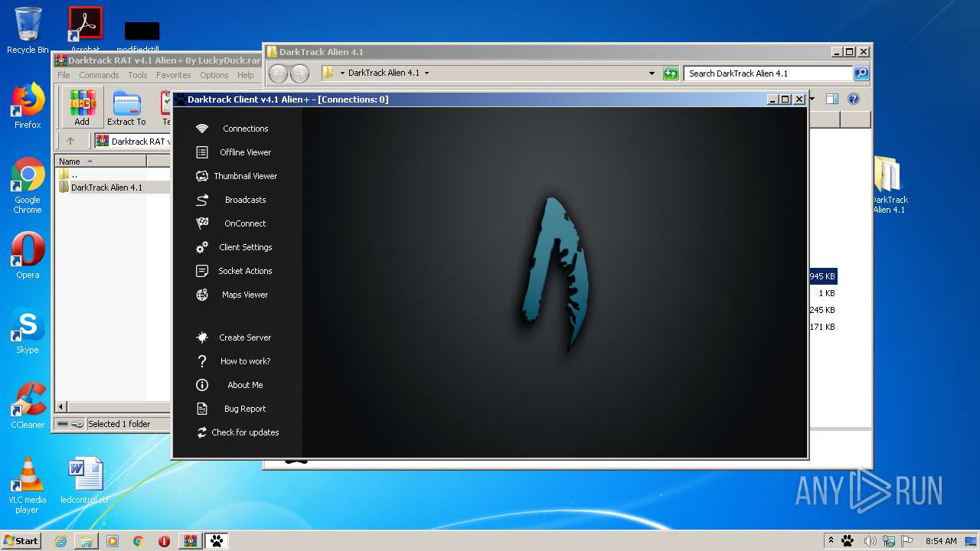980x551 pixels.
Task: Select DarkTrack Alien 4.1 folder in WinRAR
Action: point(106,187)
